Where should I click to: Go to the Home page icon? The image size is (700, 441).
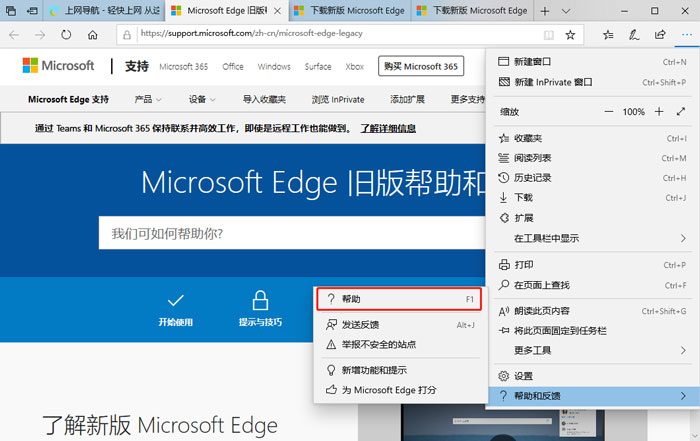[92, 34]
